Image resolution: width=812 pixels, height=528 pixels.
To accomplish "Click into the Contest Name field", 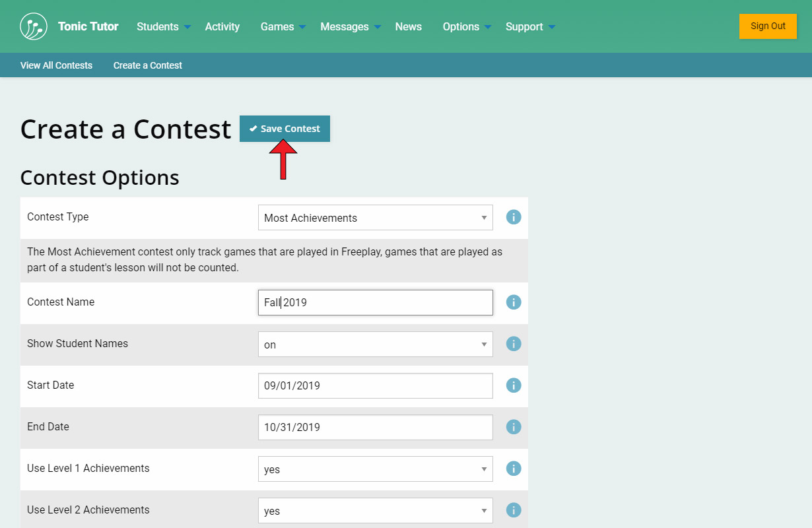I will tap(375, 303).
